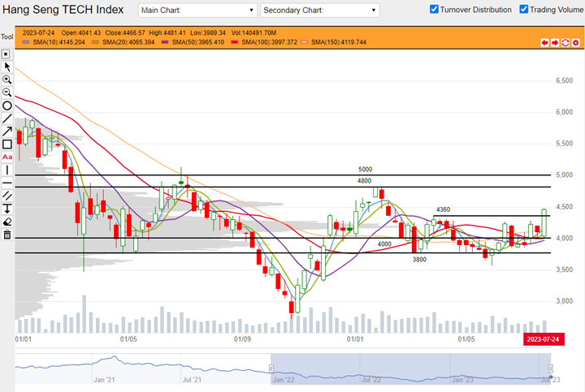This screenshot has width=585, height=392.
Task: Select the measure tool with down arrow
Action: click(6, 209)
